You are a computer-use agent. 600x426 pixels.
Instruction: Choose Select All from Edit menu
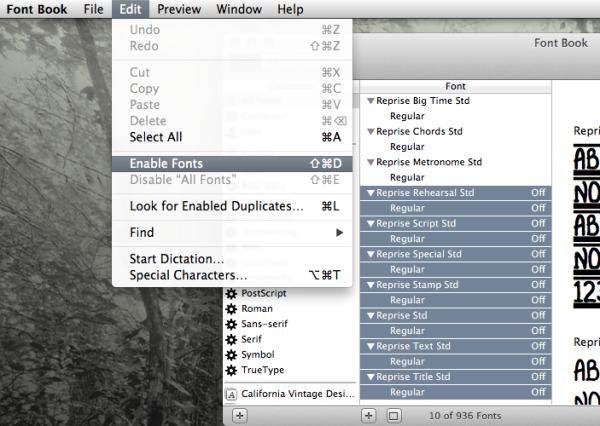point(232,137)
